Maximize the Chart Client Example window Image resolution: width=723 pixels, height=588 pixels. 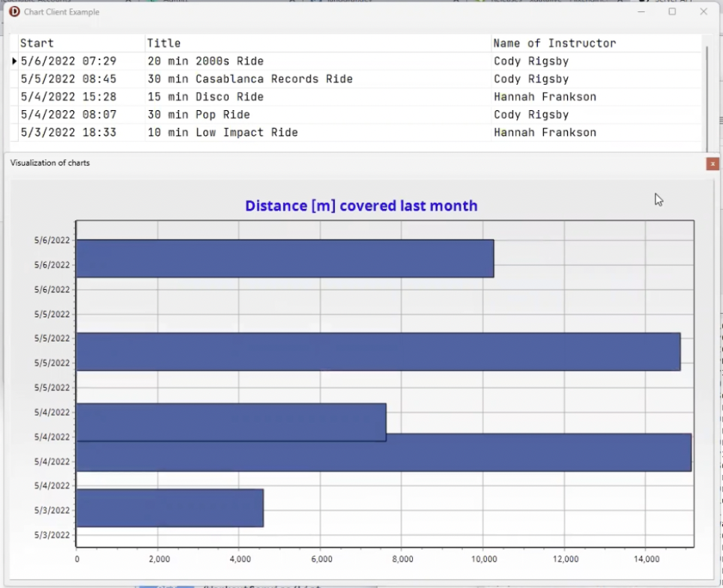[x=672, y=11]
